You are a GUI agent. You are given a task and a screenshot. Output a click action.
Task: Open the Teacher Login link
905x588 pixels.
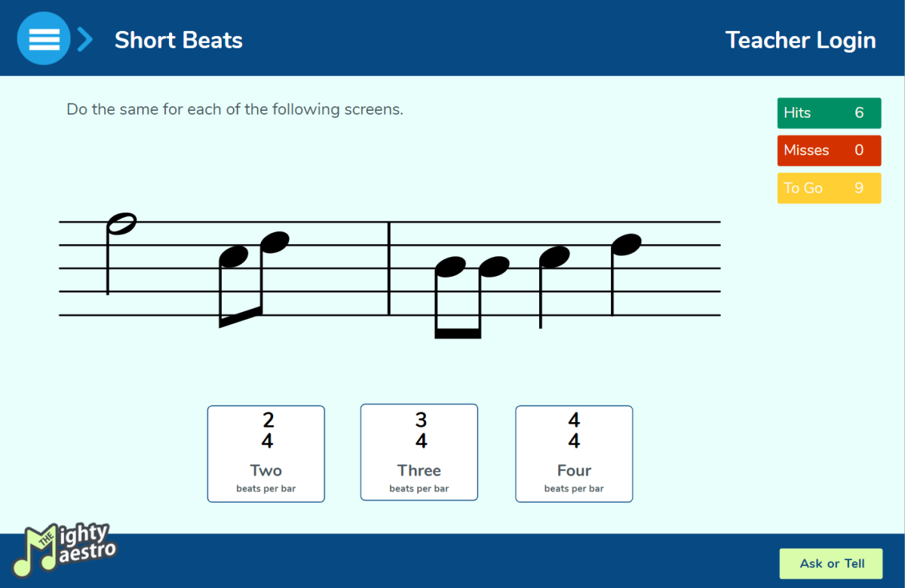click(x=800, y=40)
